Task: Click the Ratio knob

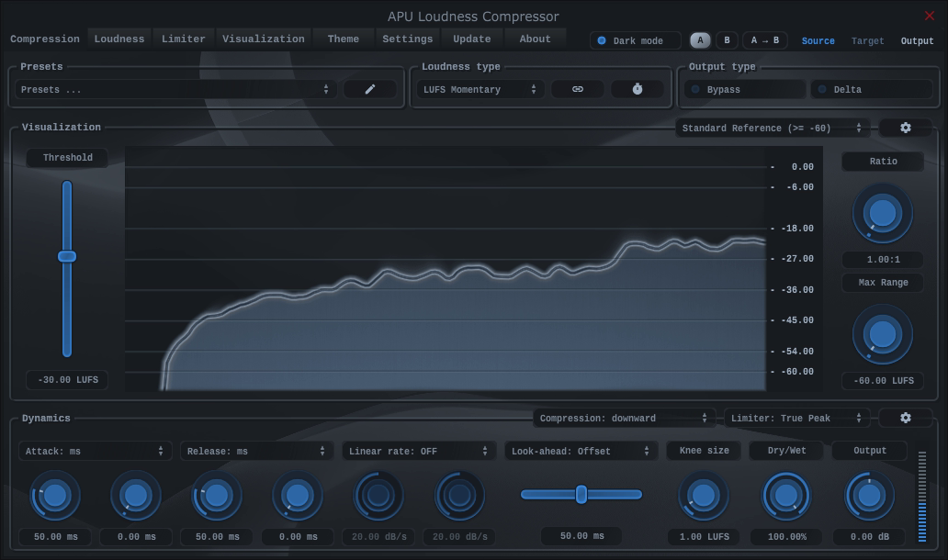Action: click(883, 213)
